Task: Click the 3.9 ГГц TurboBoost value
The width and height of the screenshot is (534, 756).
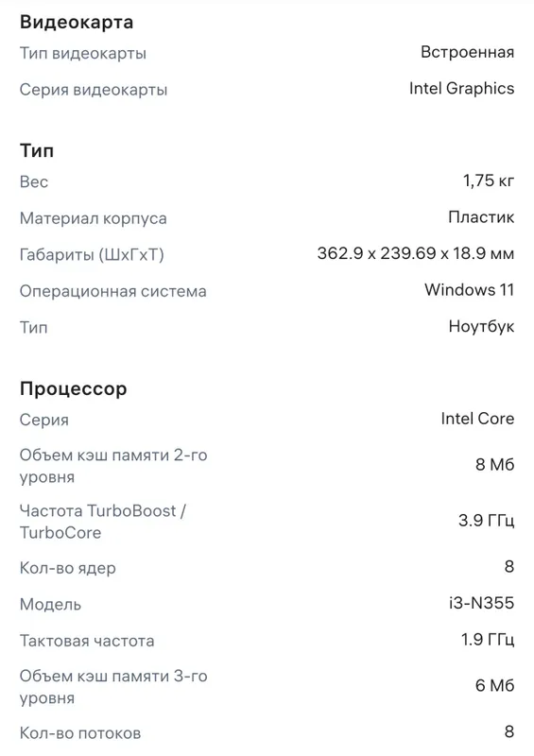Action: pos(486,521)
